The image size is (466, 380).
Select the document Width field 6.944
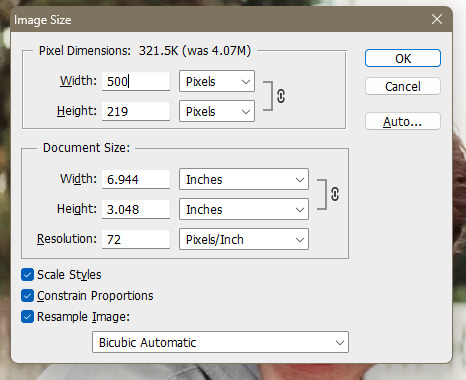click(x=136, y=179)
